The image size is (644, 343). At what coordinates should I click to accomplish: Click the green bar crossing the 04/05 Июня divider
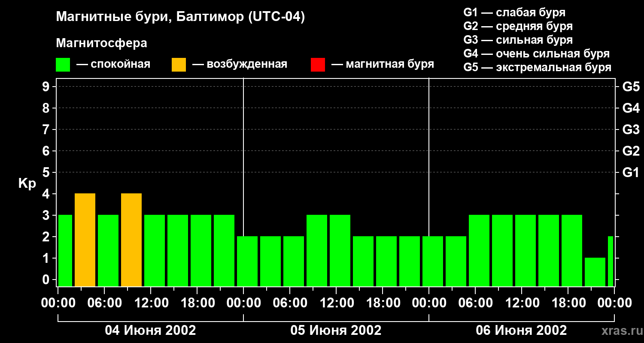pos(247,262)
